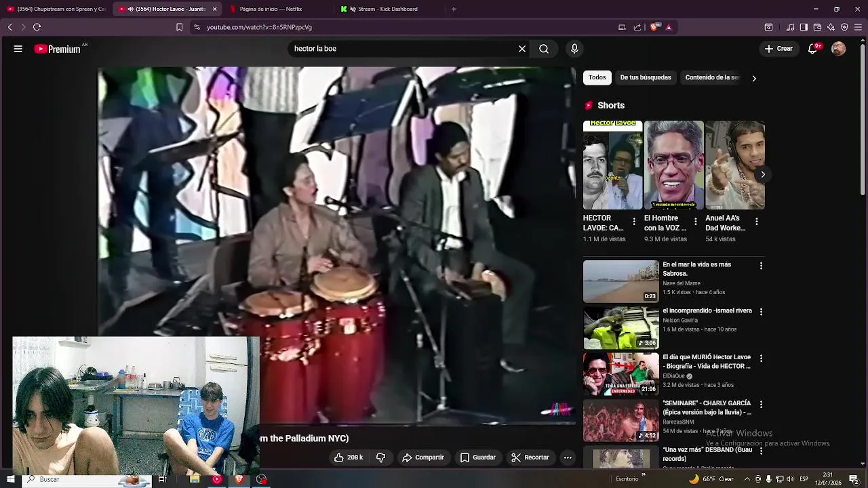Screen dimensions: 868x488
Task: Click Compartir button
Action: pyautogui.click(x=422, y=457)
